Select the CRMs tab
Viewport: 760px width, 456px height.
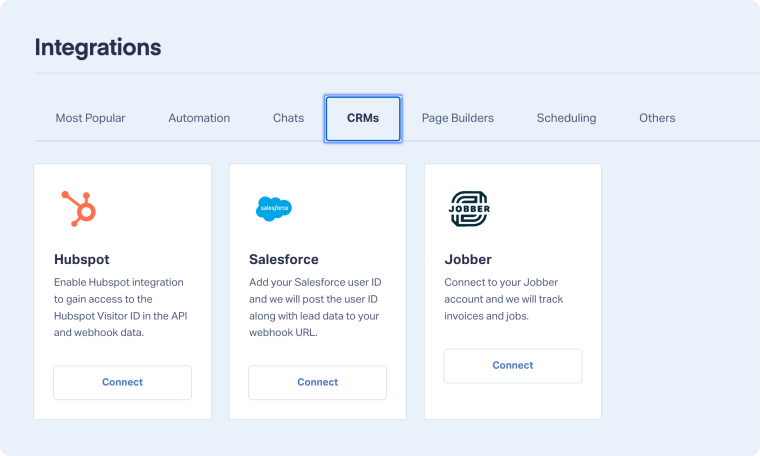[363, 119]
